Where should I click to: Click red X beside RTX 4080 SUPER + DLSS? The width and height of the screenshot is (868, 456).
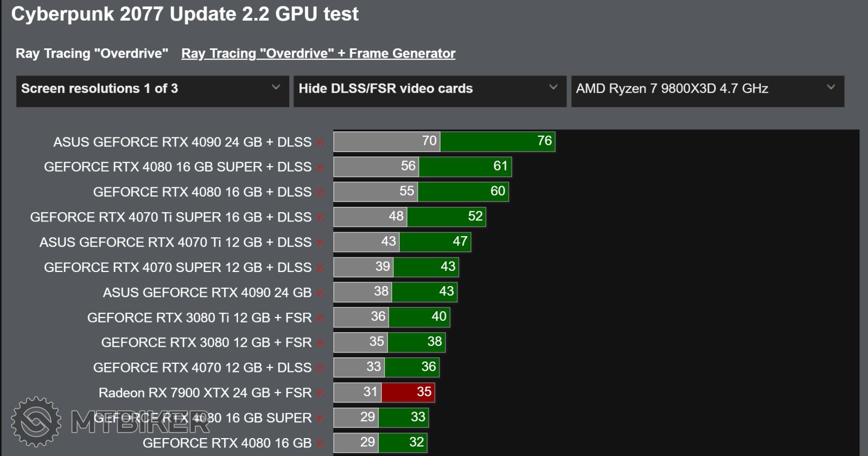click(320, 168)
